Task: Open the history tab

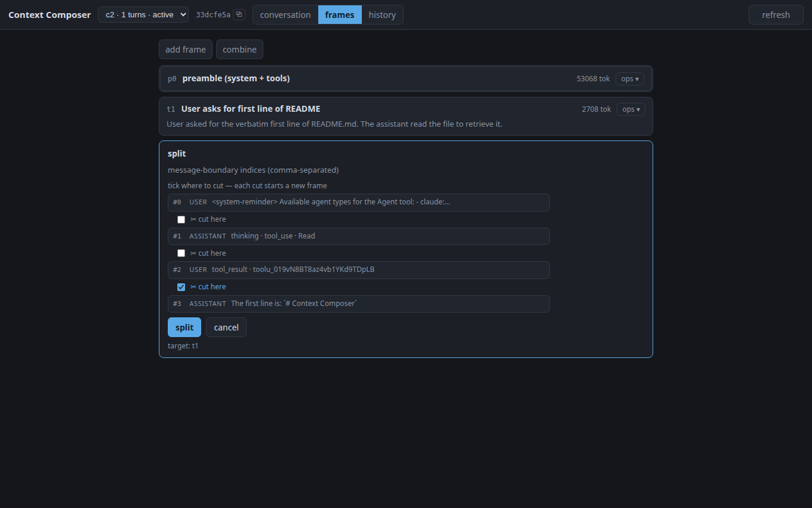Action: pos(382,15)
